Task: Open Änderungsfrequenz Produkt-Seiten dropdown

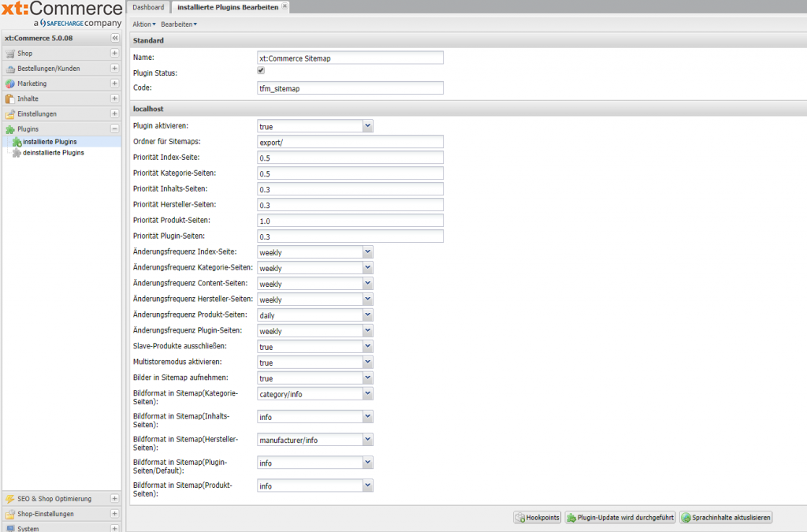Action: (x=367, y=315)
